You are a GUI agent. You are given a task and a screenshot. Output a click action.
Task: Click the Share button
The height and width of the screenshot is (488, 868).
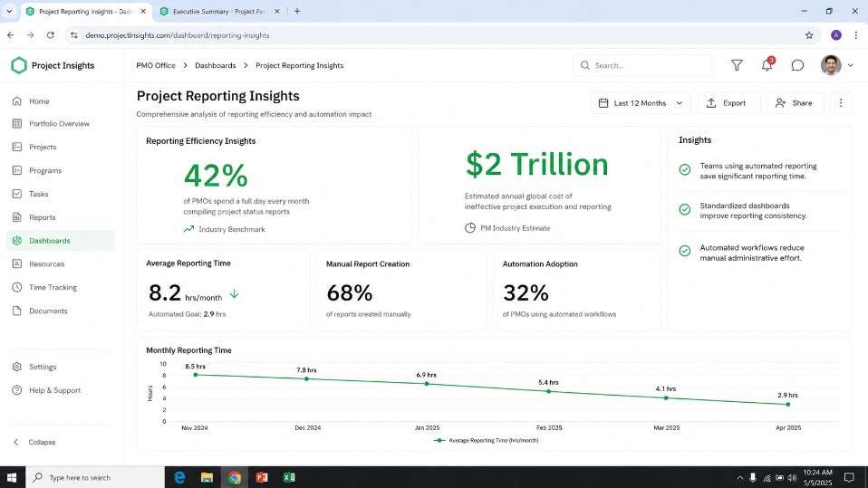click(795, 103)
